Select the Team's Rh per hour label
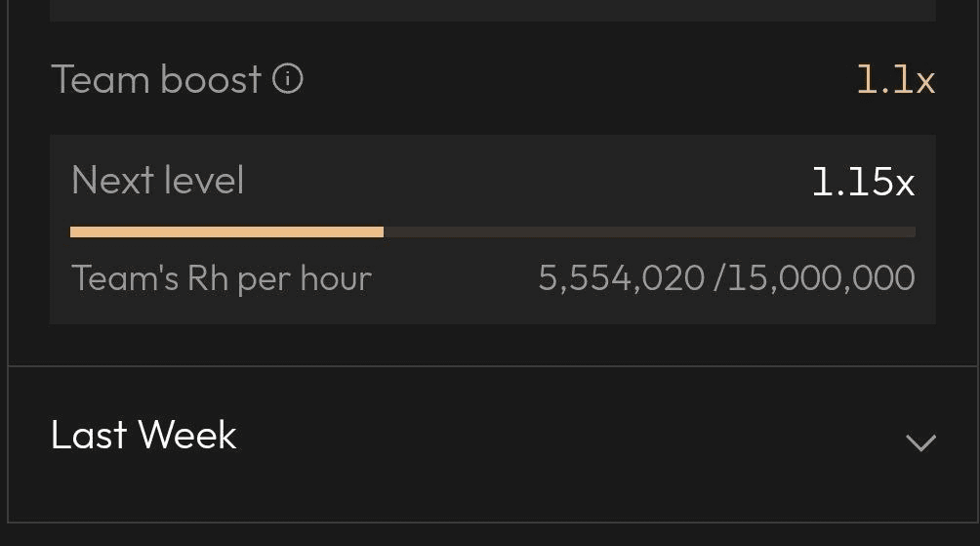Image resolution: width=980 pixels, height=546 pixels. pyautogui.click(x=222, y=278)
